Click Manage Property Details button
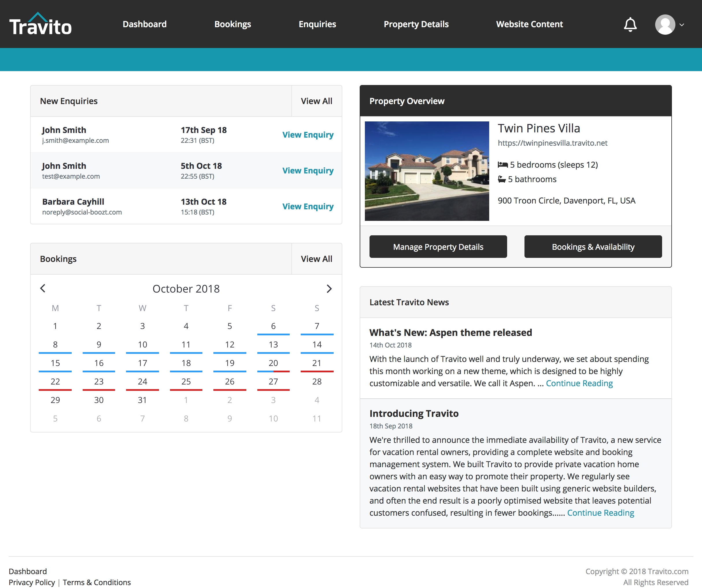 438,247
